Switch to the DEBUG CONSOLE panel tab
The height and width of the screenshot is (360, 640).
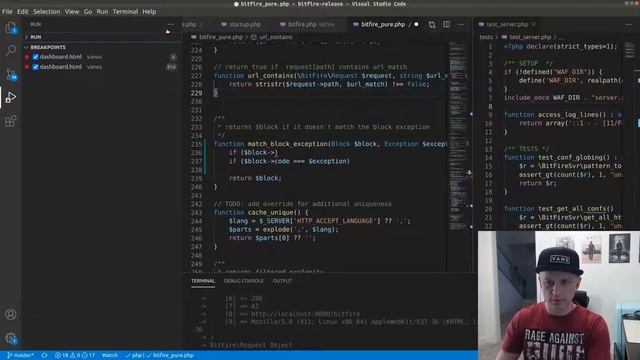point(244,281)
